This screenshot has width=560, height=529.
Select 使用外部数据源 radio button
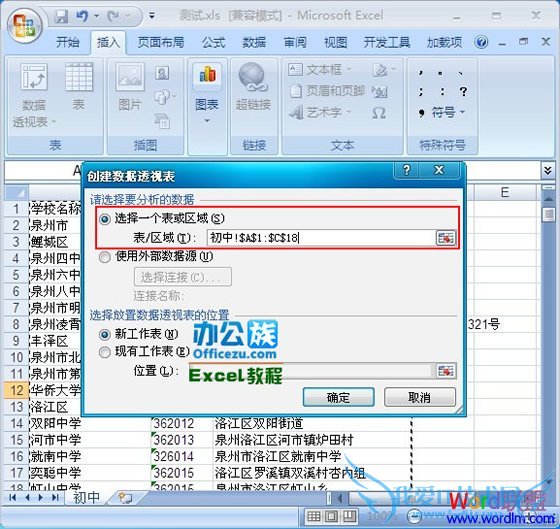[x=105, y=257]
